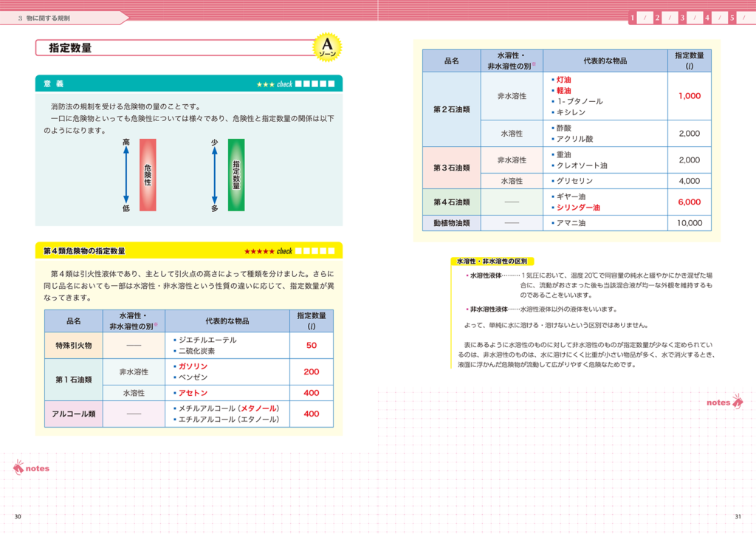Select chapter tab 4 at top right

pos(707,18)
